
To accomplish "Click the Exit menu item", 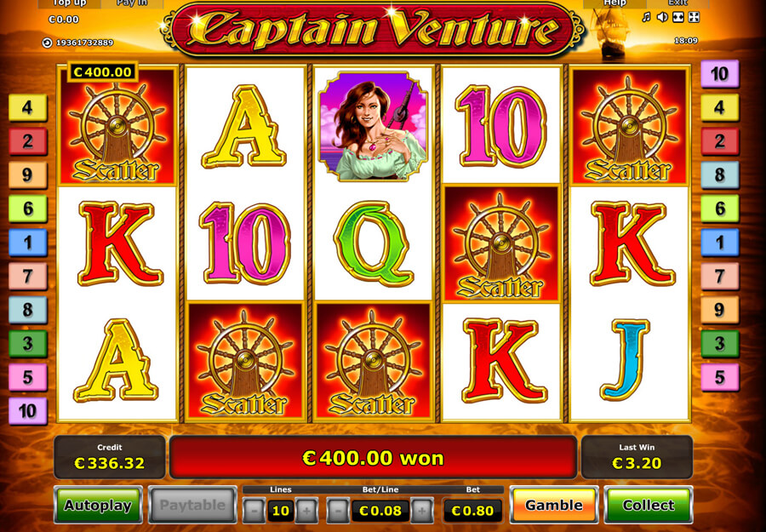I will (x=677, y=3).
